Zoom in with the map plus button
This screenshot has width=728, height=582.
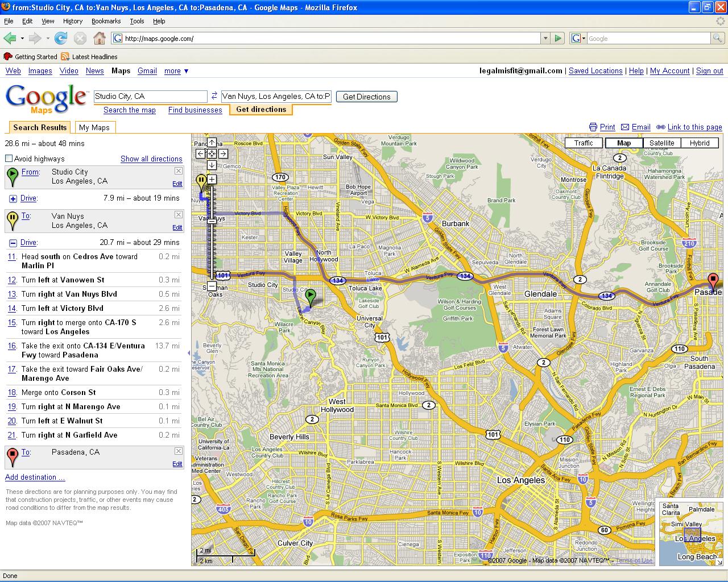point(212,179)
